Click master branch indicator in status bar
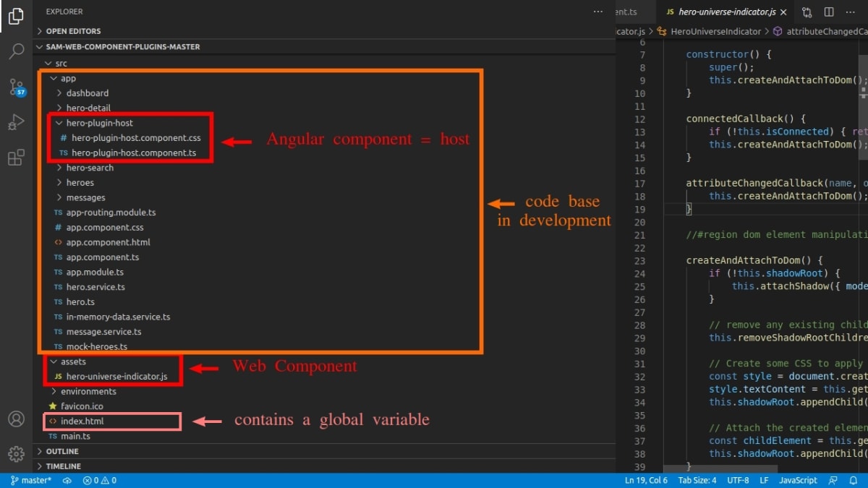 click(31, 480)
